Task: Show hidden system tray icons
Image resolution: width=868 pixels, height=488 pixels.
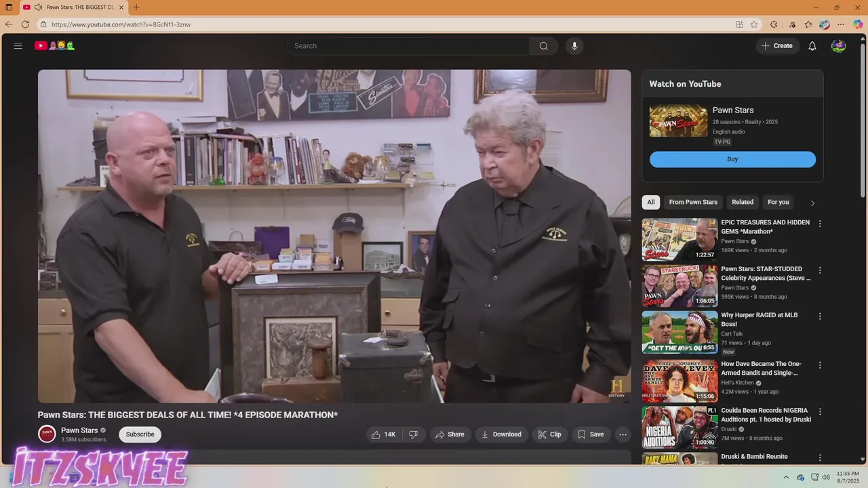Action: click(x=786, y=477)
